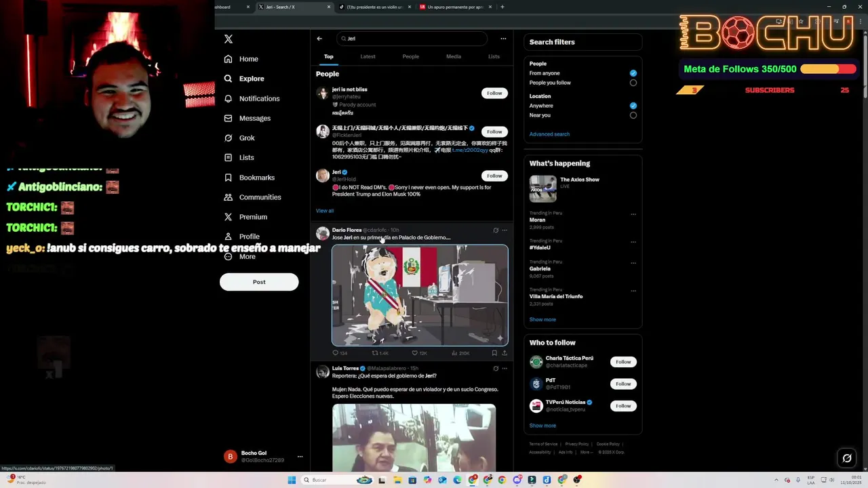
Task: Open Premium in sidebar
Action: pyautogui.click(x=245, y=217)
